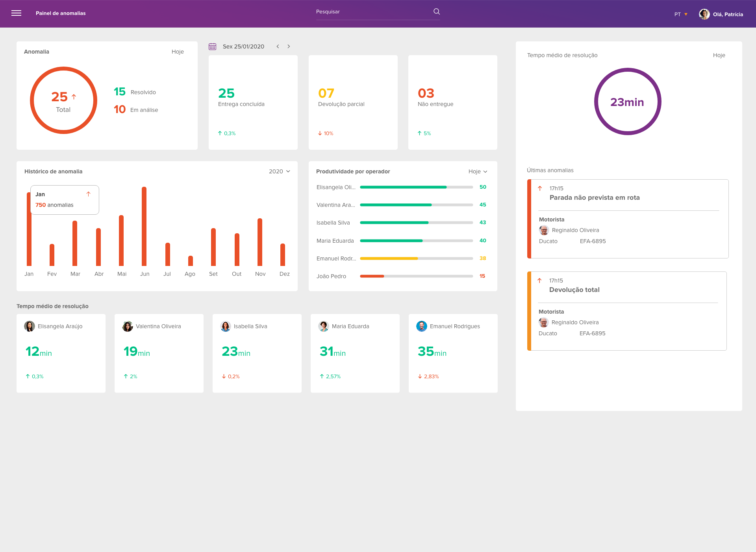Viewport: 756px width, 552px height.
Task: Open the hamburger menu
Action: (16, 13)
